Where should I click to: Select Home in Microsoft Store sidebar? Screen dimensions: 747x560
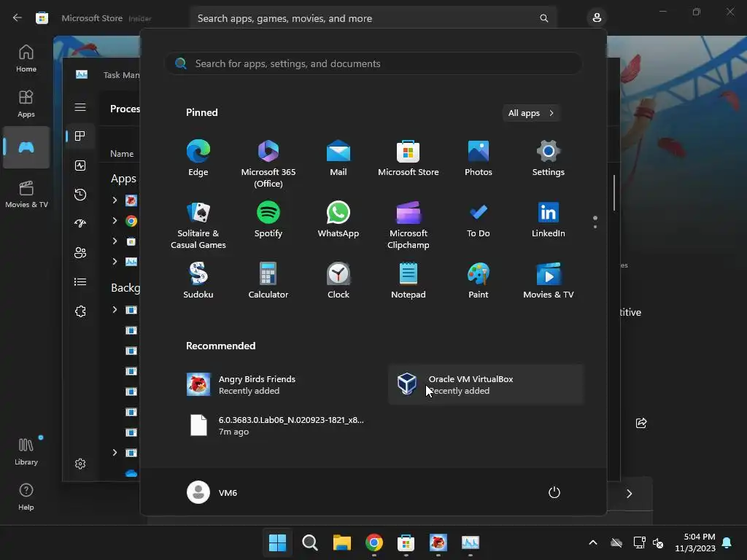[26, 58]
